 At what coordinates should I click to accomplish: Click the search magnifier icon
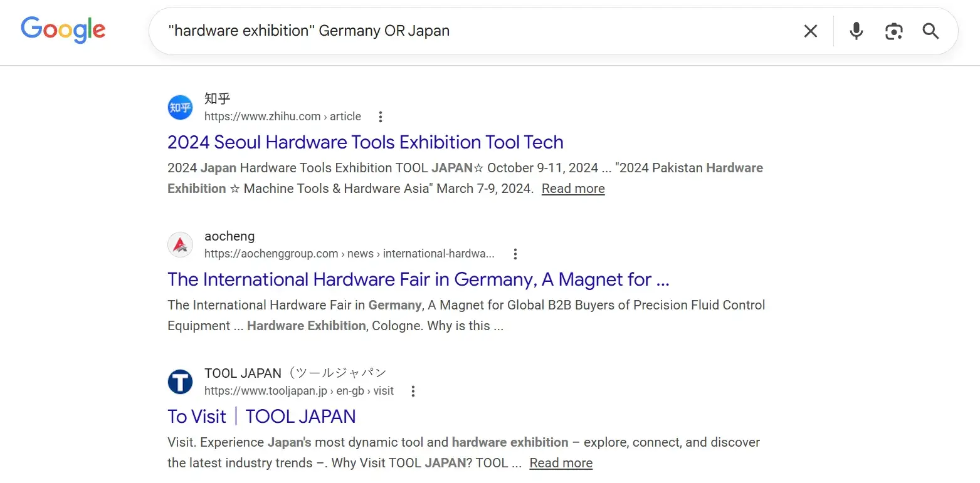(x=930, y=30)
